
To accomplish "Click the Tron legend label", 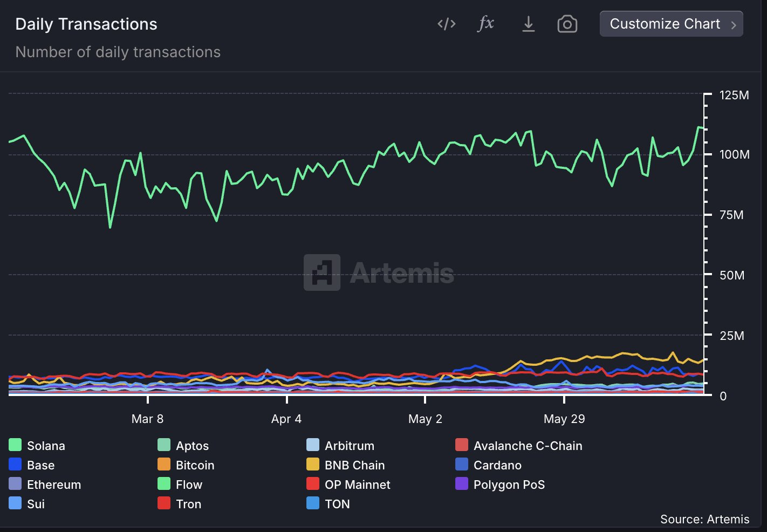I will pos(188,504).
